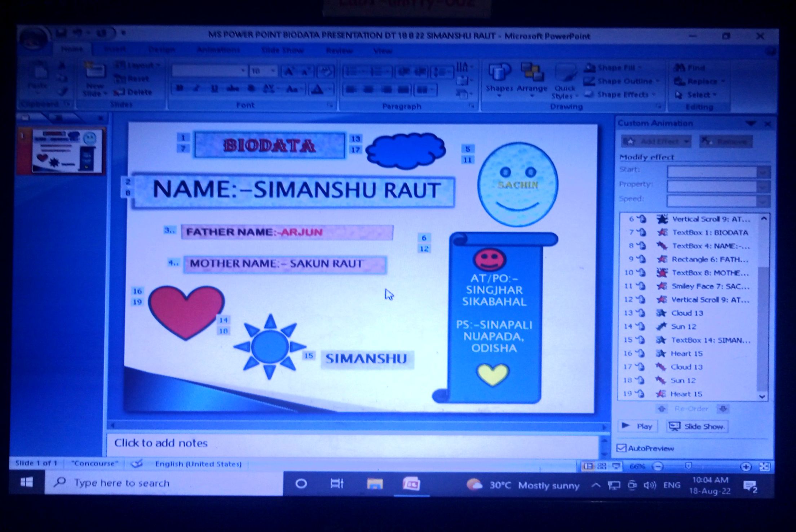Image resolution: width=796 pixels, height=532 pixels.
Task: Switch to the Slide Show tab
Action: [x=282, y=50]
